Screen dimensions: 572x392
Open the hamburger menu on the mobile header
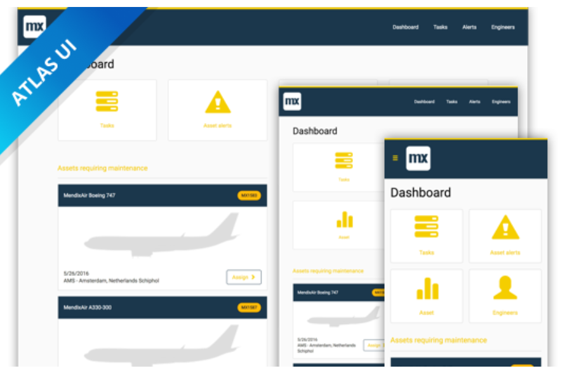(x=394, y=159)
